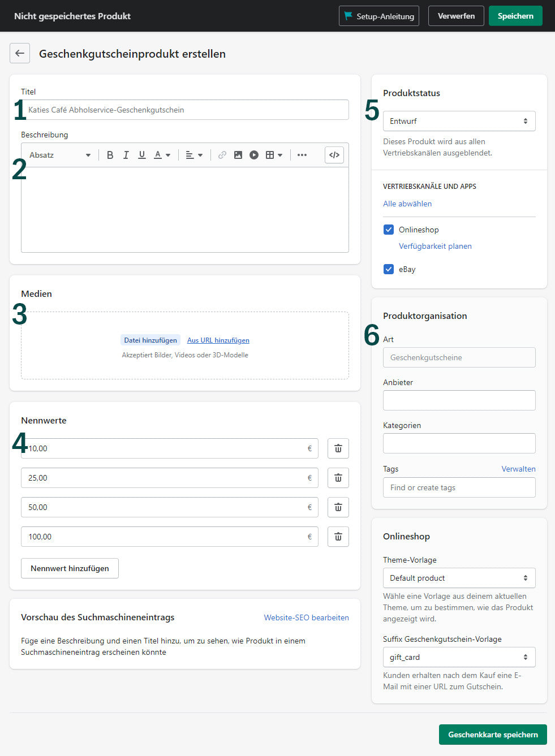Click Nennwert hinzufügen button
This screenshot has width=555, height=756.
(70, 568)
